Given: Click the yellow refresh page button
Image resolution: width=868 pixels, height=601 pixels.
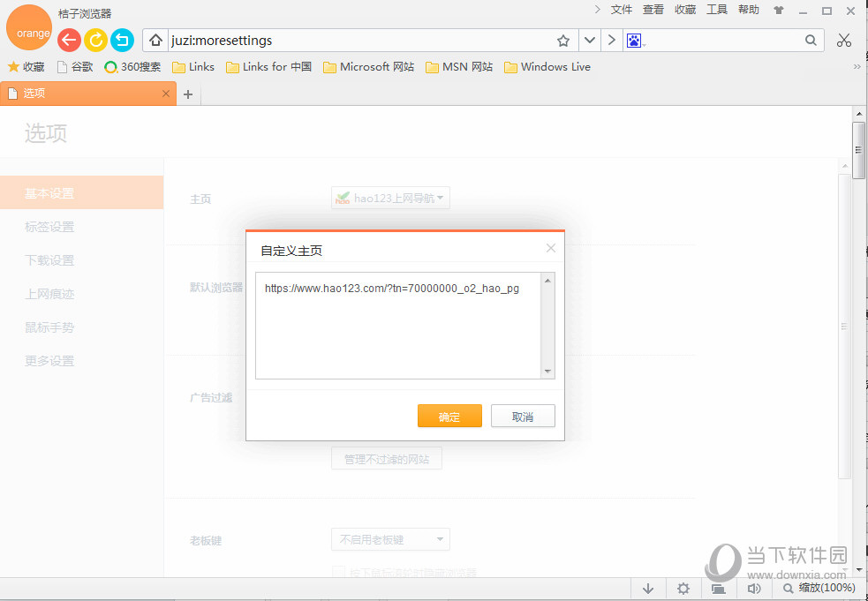Looking at the screenshot, I should click(95, 40).
